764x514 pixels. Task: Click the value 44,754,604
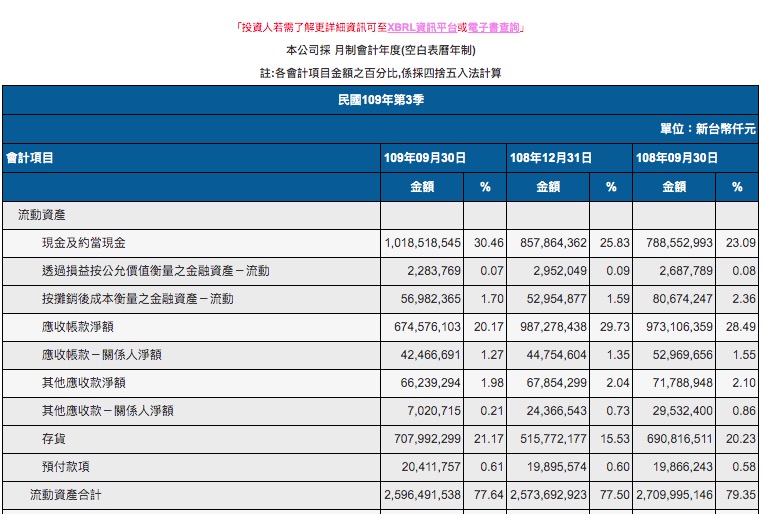click(556, 355)
